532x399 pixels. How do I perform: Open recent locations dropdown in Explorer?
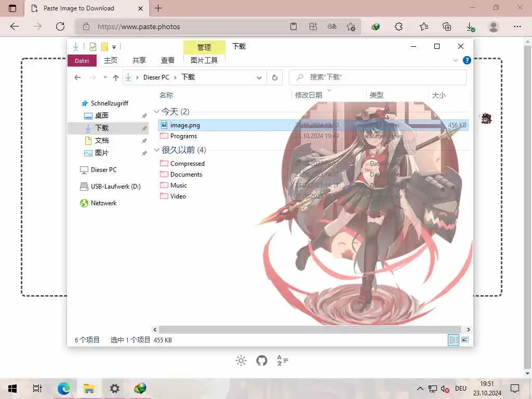click(105, 77)
